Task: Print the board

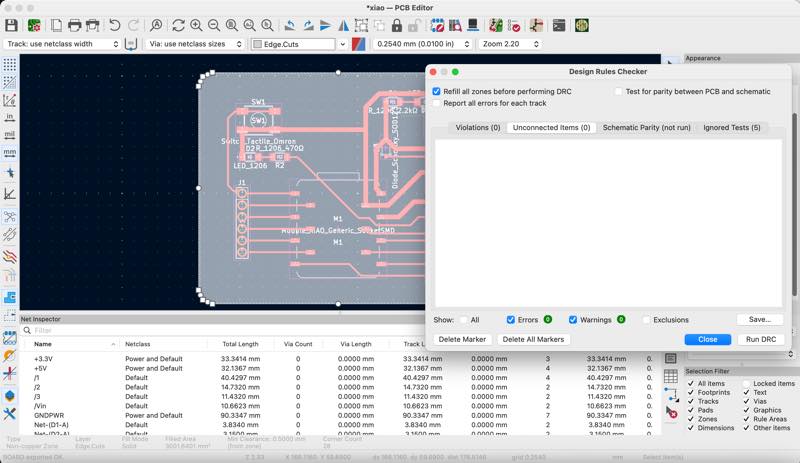Action: pos(74,25)
